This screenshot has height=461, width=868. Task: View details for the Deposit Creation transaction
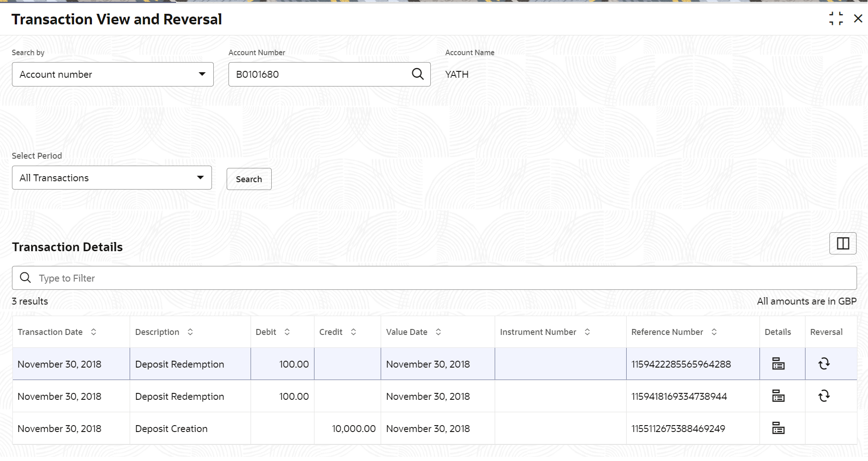click(x=778, y=428)
